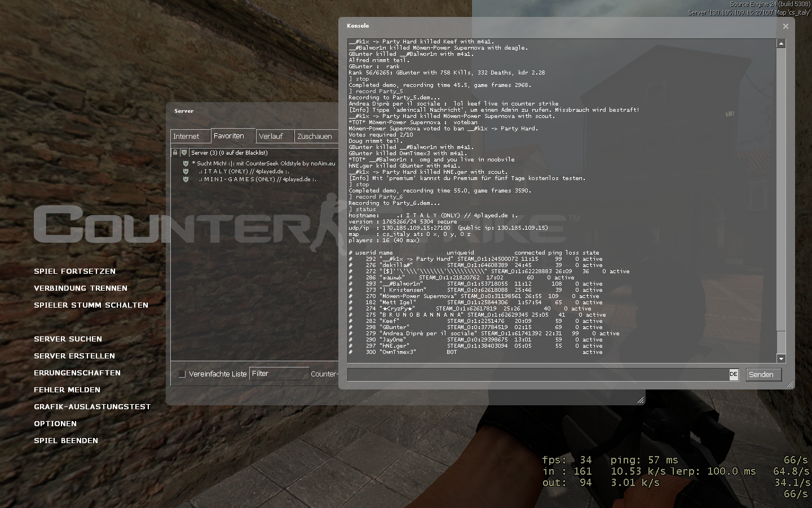Click the console line 'Recording to Party_6.dem...'
Viewport: 812px width, 508px height.
[394, 203]
